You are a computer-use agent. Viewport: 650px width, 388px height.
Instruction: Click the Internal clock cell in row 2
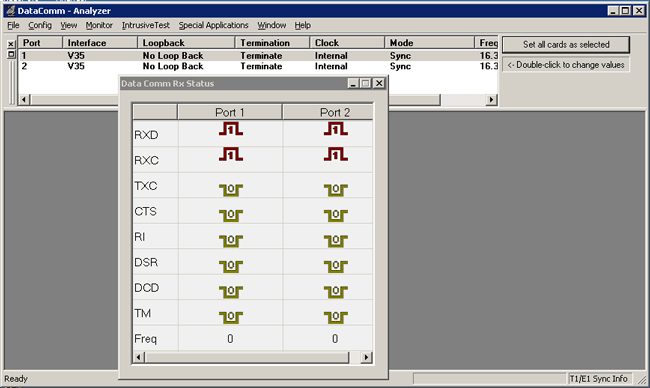coord(331,66)
